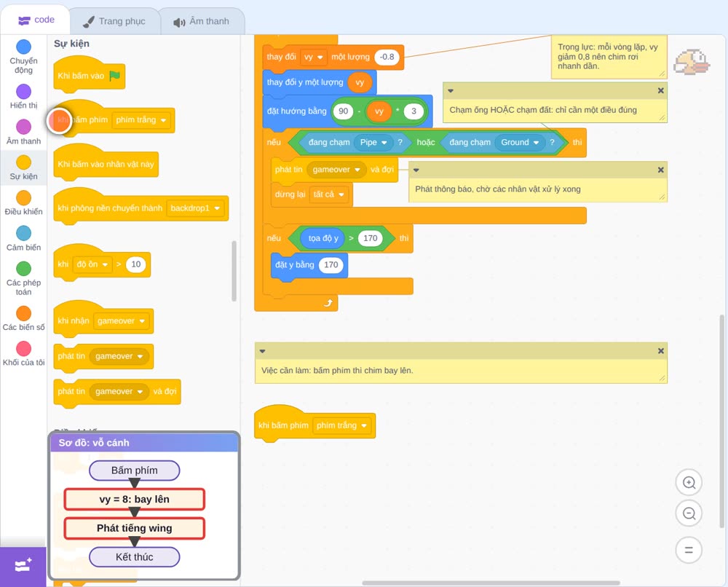
Task: Select the Âm thanh category circle in the block palette sidebar
Action: [24, 126]
